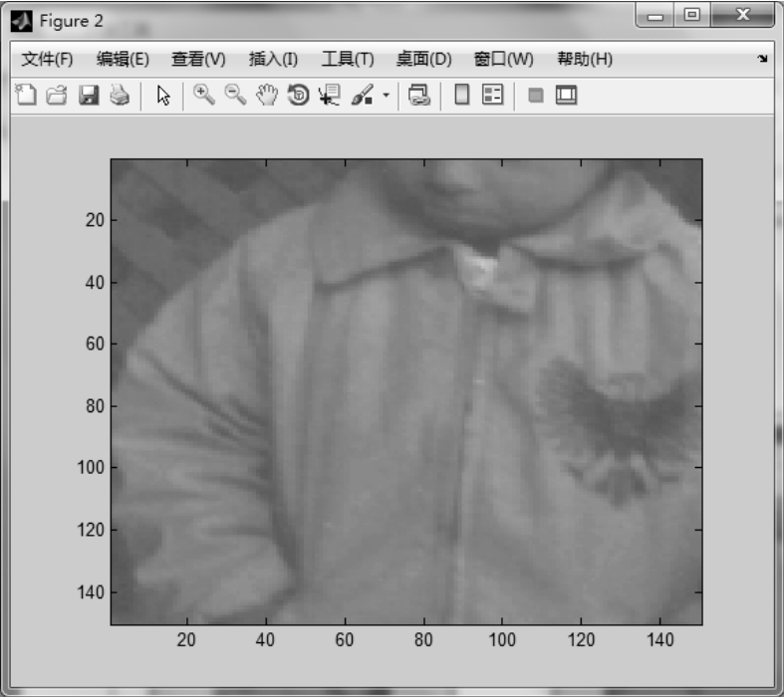Viewport: 784px width, 697px height.
Task: Open the 工具(T) menu
Action: coord(348,59)
